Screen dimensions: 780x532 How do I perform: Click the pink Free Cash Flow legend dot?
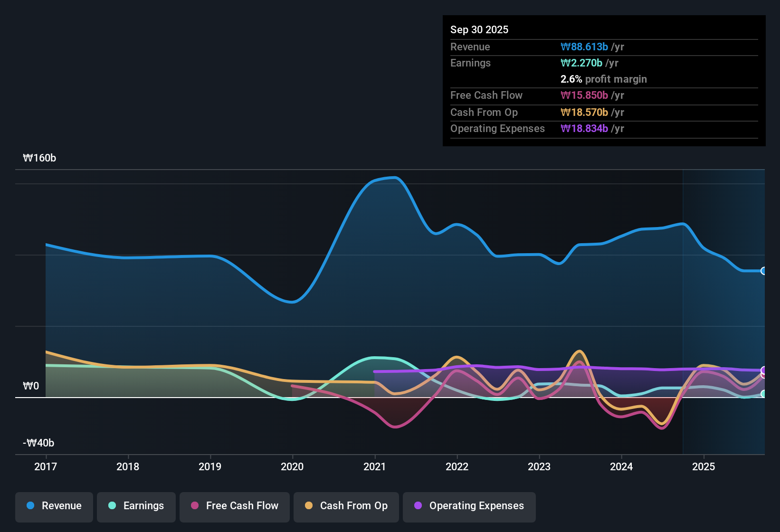click(194, 506)
